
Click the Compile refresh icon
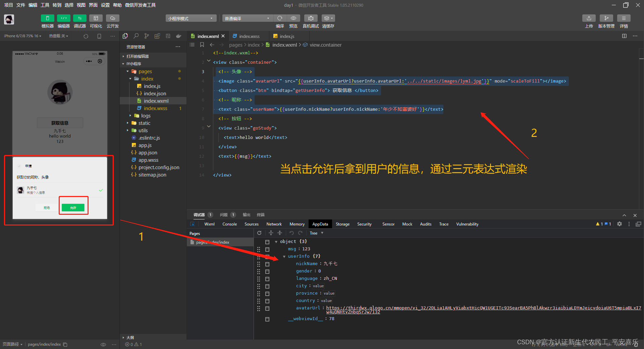pos(280,18)
